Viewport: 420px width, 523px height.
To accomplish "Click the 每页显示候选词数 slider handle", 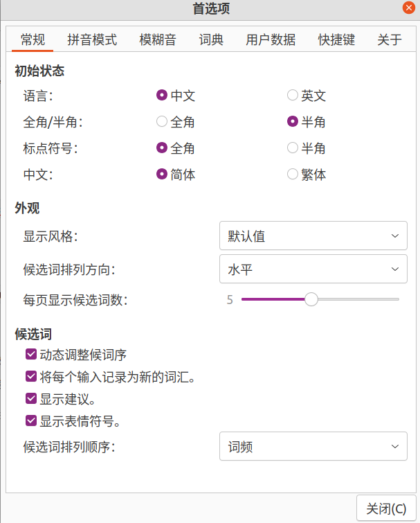I will click(311, 299).
